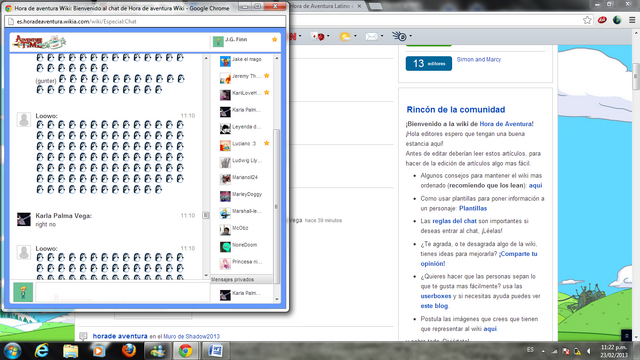Open Muro de Shadow2013 link
This screenshot has width=640, height=360.
click(191, 336)
